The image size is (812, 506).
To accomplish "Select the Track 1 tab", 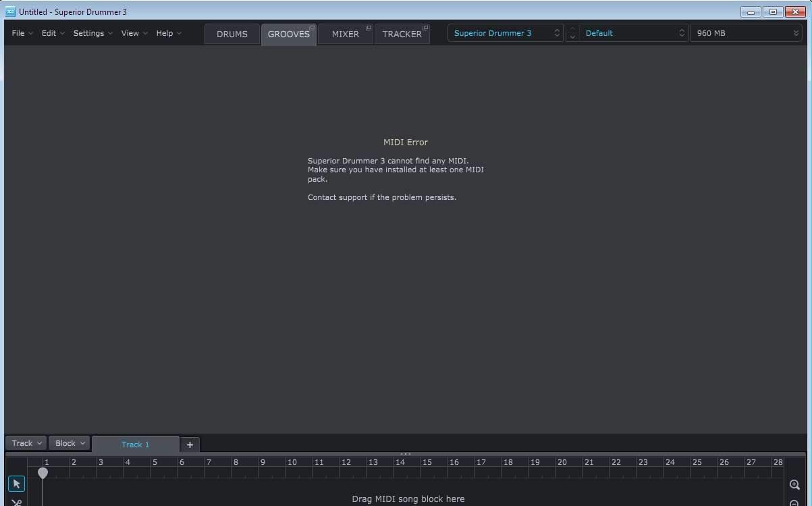I will click(x=135, y=445).
